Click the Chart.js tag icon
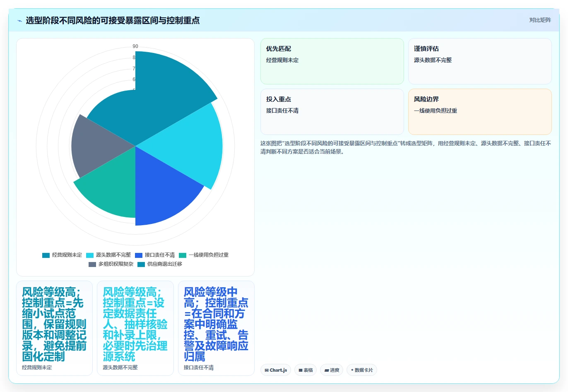The image size is (568, 392). pos(267,370)
